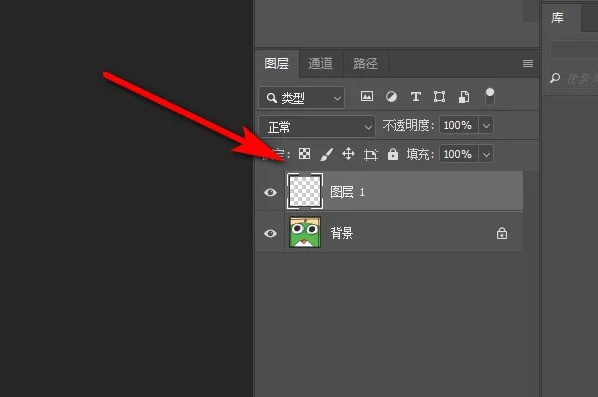Select the 图层 1 thumbnail
Image resolution: width=598 pixels, height=397 pixels.
(305, 191)
